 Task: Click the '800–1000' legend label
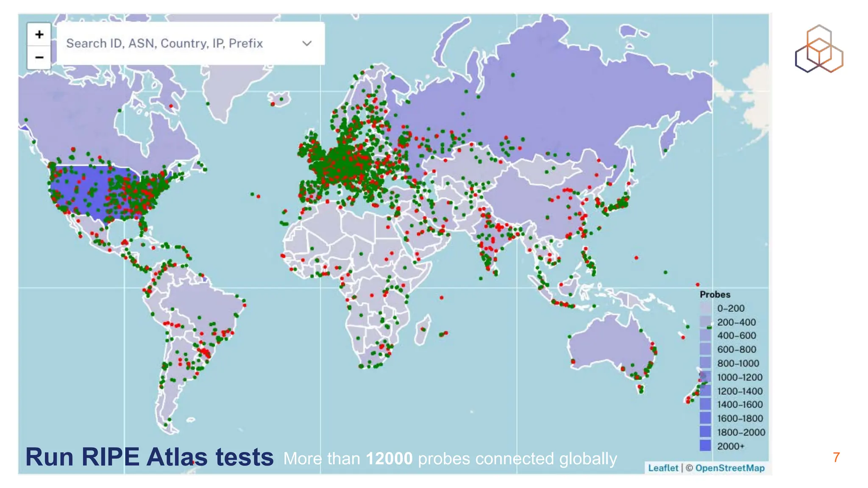738,363
